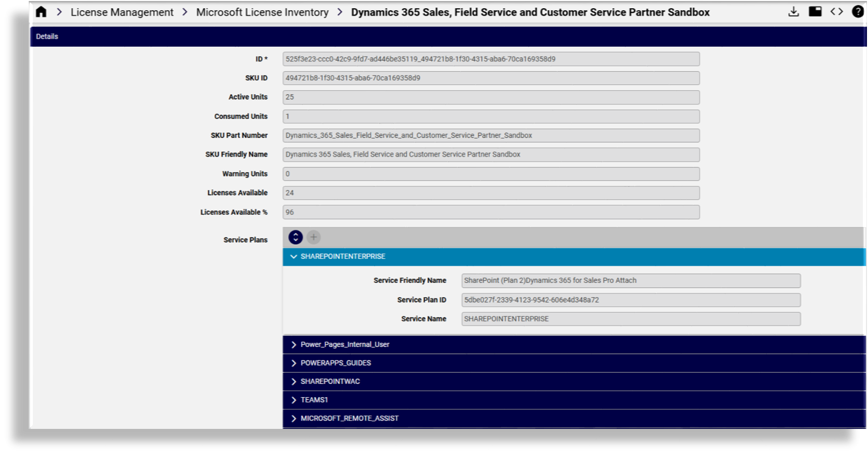Click the SKU ID field
The image size is (868, 455).
tap(491, 78)
